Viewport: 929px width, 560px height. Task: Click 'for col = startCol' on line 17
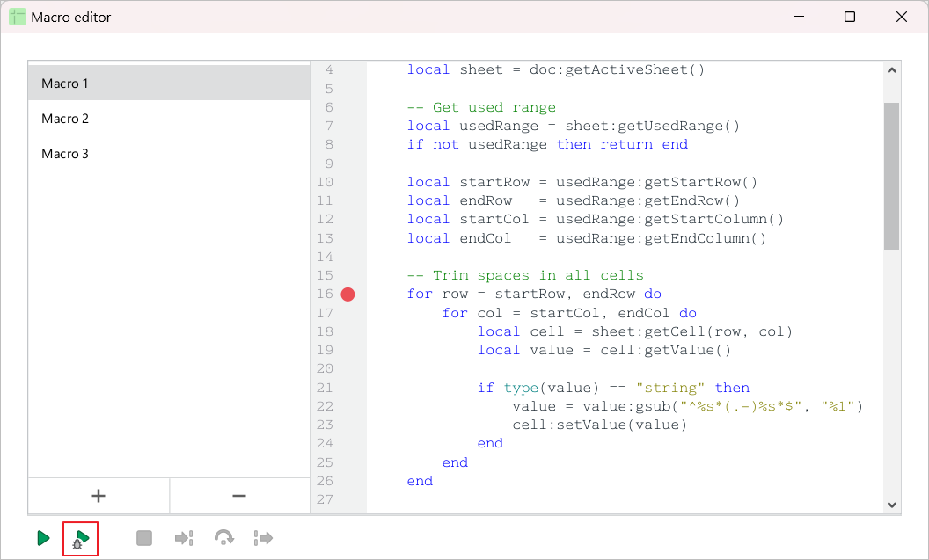click(523, 313)
